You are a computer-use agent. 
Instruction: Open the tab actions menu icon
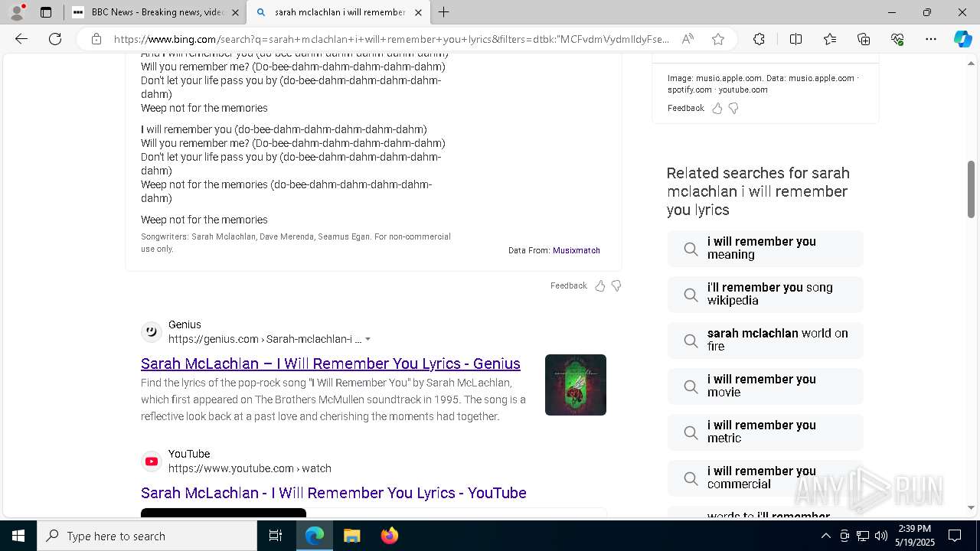click(46, 12)
